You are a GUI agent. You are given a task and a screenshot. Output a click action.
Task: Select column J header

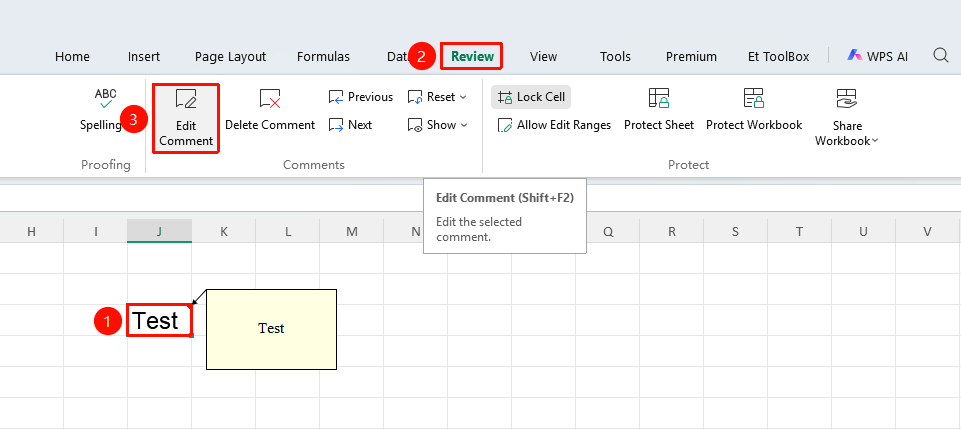[159, 231]
